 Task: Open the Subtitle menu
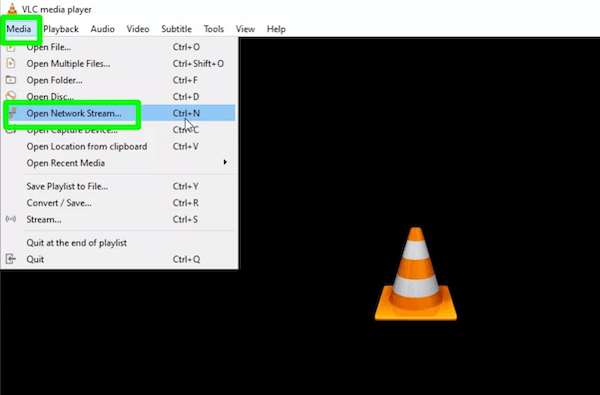click(176, 29)
